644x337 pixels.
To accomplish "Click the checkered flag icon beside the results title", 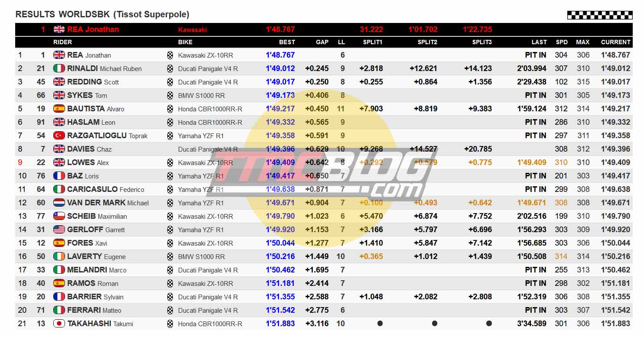I will tap(600, 15).
